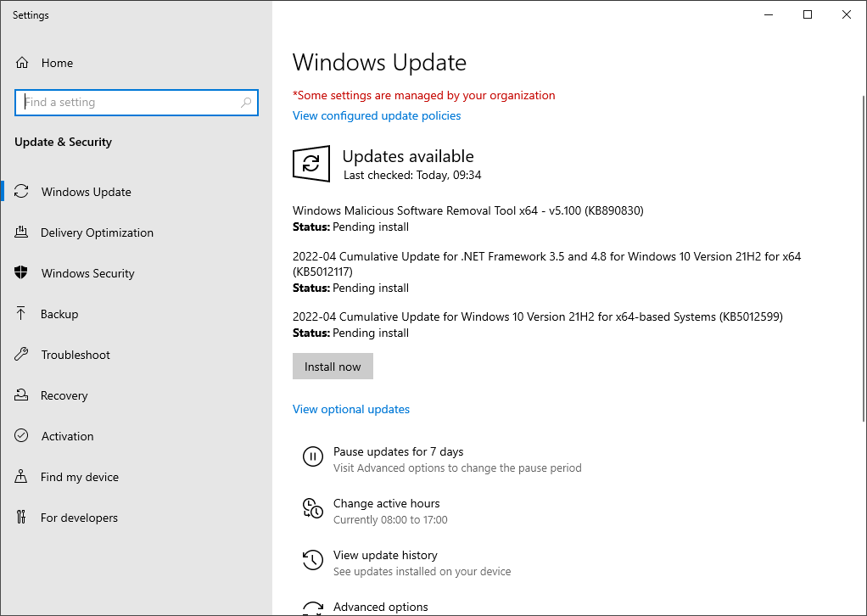Viewport: 867px width, 616px height.
Task: Click the Delivery Optimization sidebar icon
Action: [x=22, y=232]
